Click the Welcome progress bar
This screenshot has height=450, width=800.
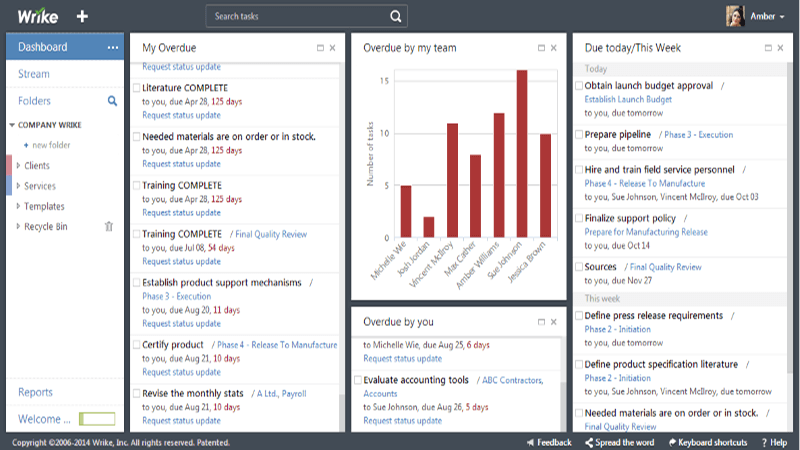pyautogui.click(x=97, y=419)
